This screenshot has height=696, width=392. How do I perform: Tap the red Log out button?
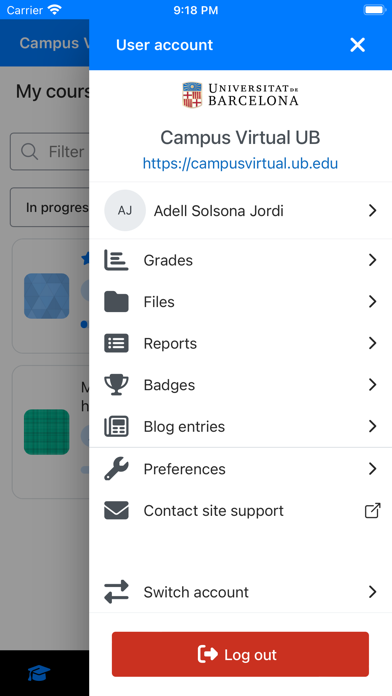click(x=240, y=654)
